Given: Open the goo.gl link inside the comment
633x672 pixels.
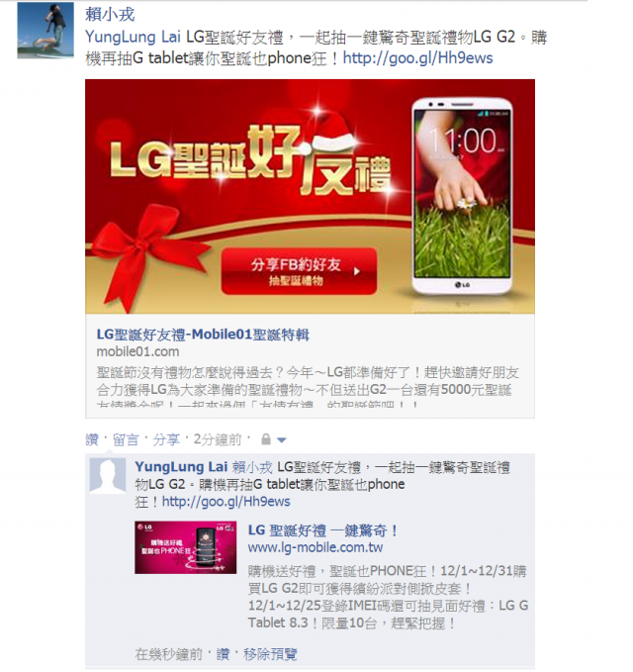Looking at the screenshot, I should pos(226,502).
